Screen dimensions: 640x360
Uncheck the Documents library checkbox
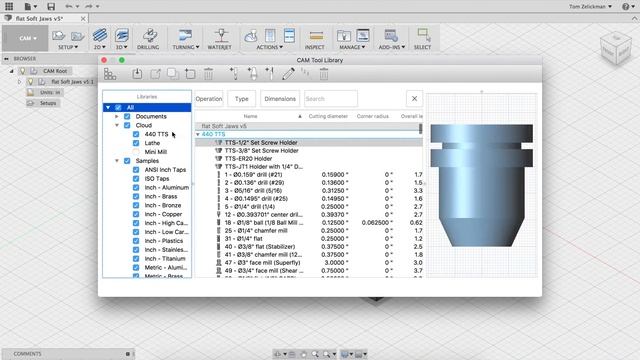point(127,116)
